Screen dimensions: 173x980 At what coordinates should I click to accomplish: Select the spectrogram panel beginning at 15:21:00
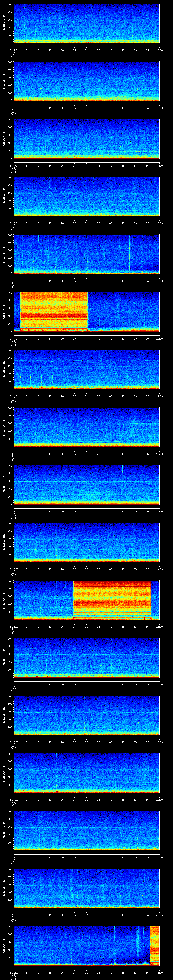(x=86, y=427)
